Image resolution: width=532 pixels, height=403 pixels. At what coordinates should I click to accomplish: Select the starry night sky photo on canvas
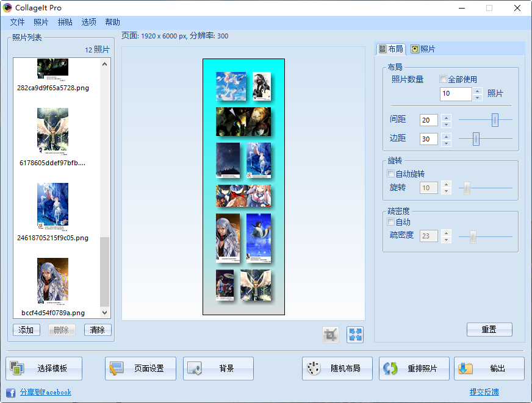pos(228,160)
